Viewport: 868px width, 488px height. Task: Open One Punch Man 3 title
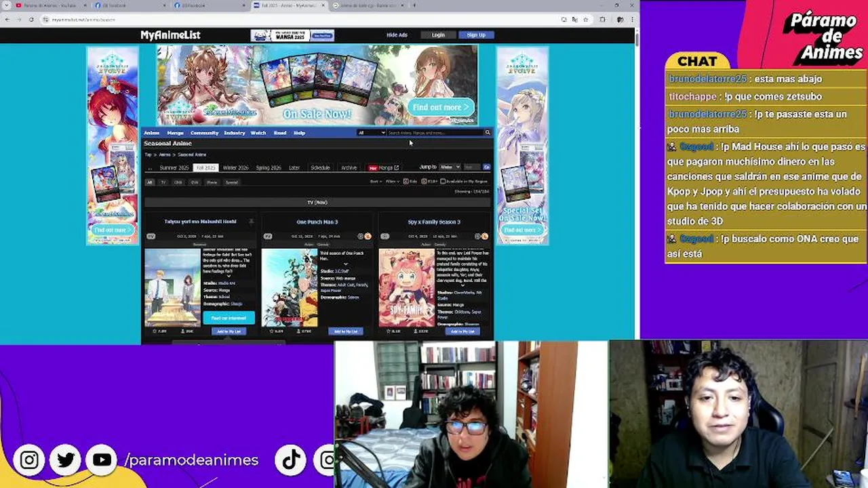tap(317, 222)
